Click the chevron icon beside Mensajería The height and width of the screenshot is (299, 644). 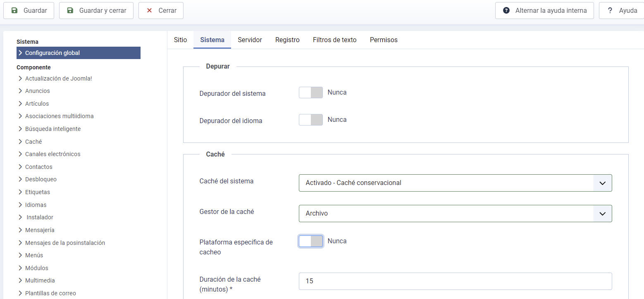pyautogui.click(x=20, y=230)
